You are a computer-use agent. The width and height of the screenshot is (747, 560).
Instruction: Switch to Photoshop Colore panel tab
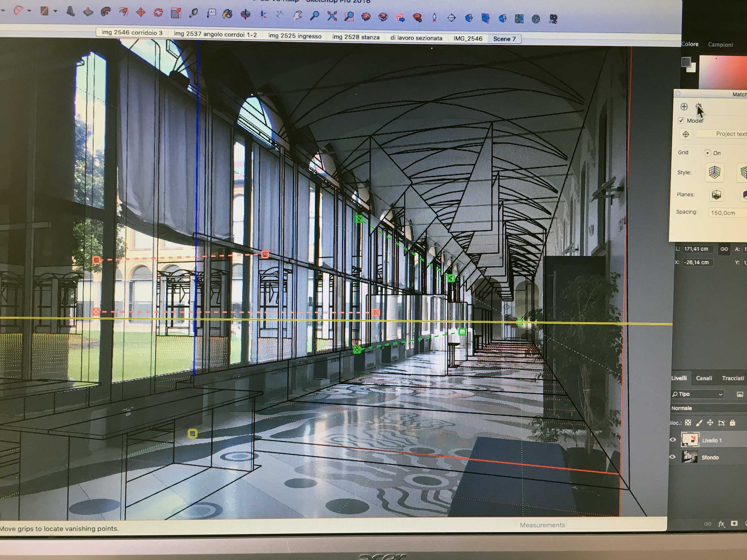coord(690,44)
